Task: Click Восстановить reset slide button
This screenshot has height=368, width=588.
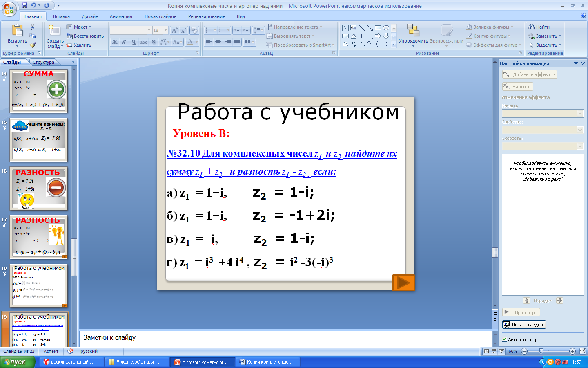Action: (x=85, y=36)
